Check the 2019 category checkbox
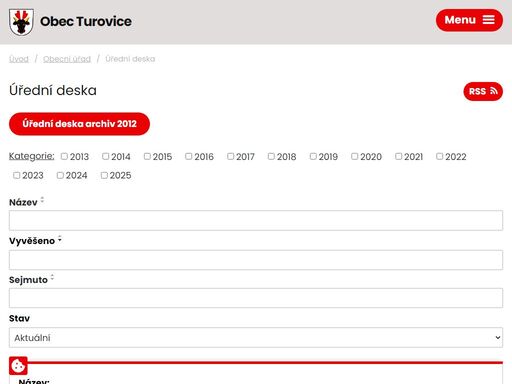512x384 pixels. coord(313,156)
